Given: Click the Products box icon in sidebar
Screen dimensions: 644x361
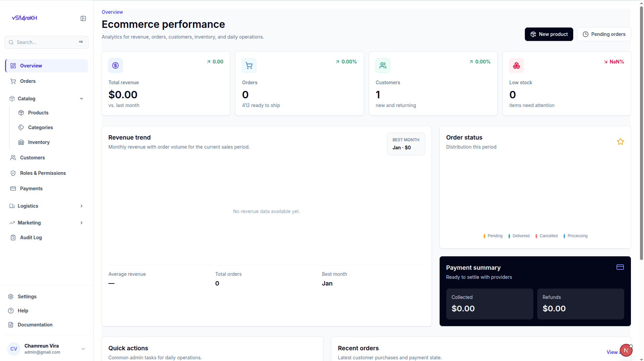Looking at the screenshot, I should (x=21, y=113).
